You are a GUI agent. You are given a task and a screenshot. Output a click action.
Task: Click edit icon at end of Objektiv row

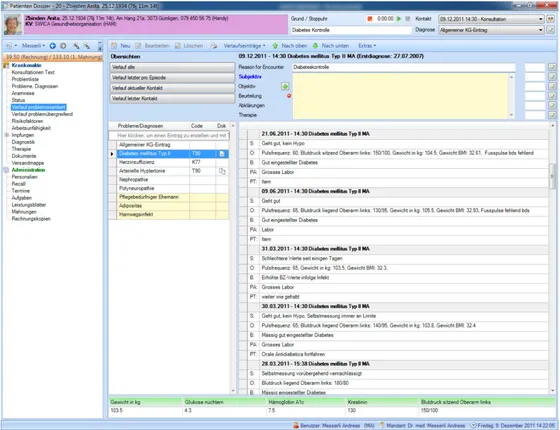[x=552, y=86]
